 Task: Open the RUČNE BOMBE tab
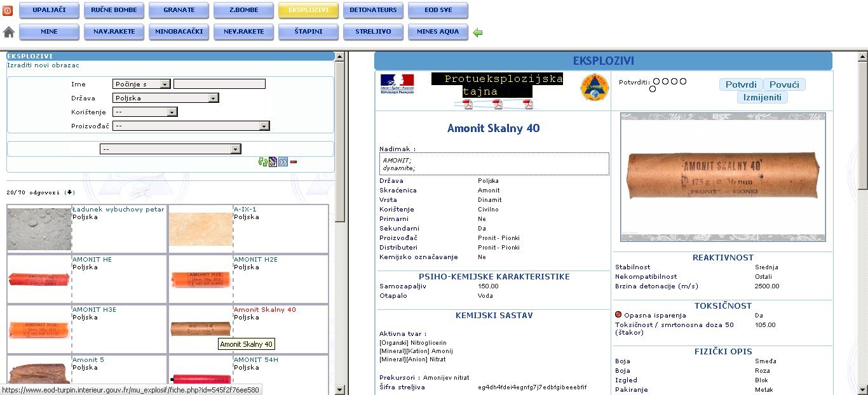(114, 10)
